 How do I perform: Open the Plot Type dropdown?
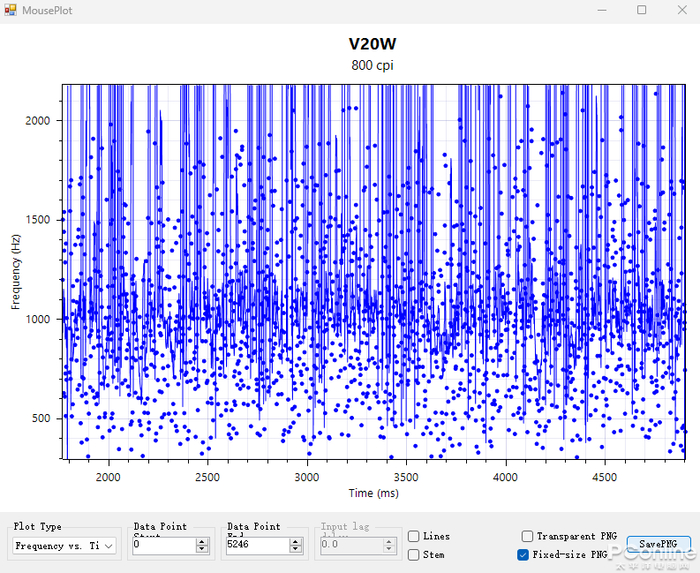coord(108,546)
